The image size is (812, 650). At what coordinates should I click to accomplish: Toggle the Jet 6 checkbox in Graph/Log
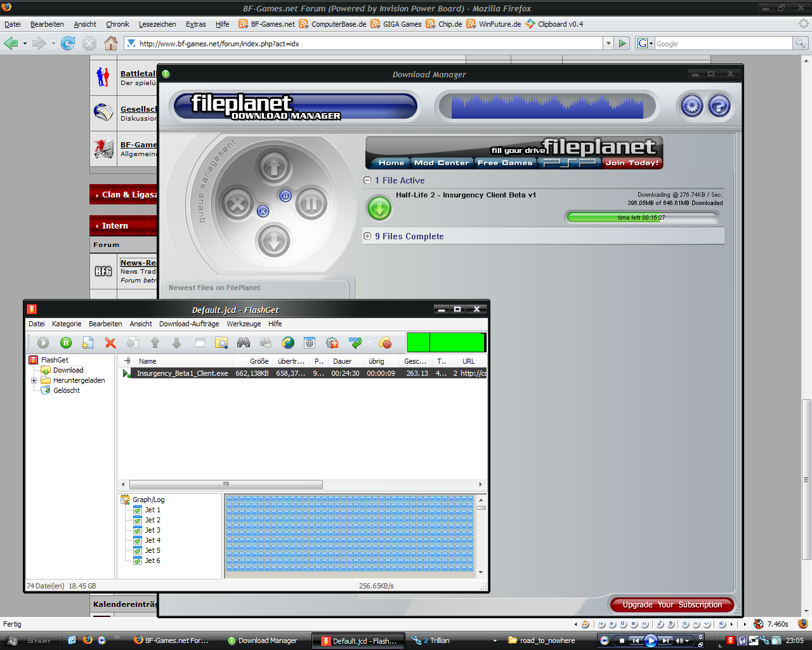point(138,560)
